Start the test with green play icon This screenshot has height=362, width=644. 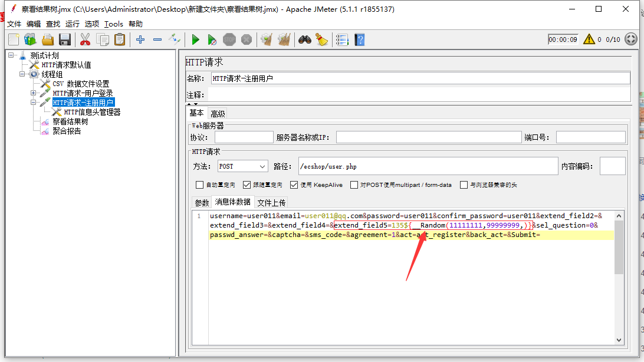[x=196, y=40]
